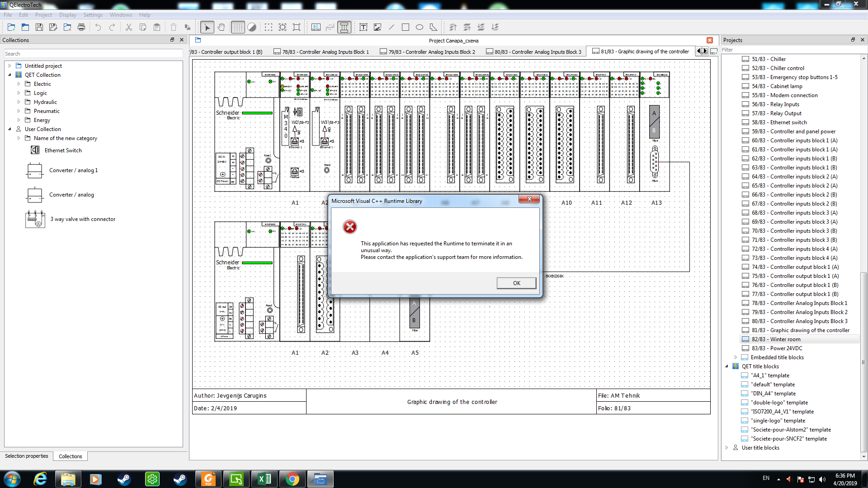Open Google Chrome from the taskbar

(292, 479)
